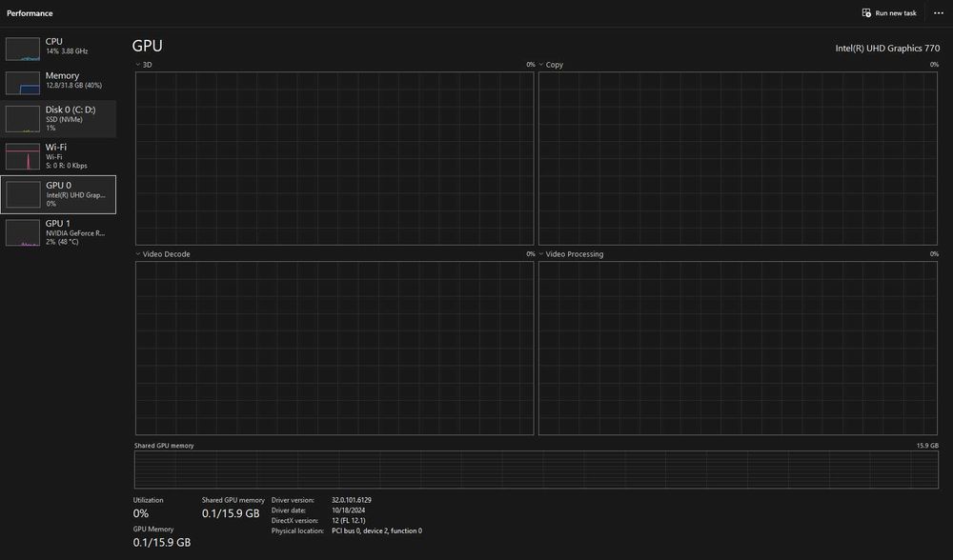
Task: Click the 15.9 GB graph maximum label
Action: [927, 445]
